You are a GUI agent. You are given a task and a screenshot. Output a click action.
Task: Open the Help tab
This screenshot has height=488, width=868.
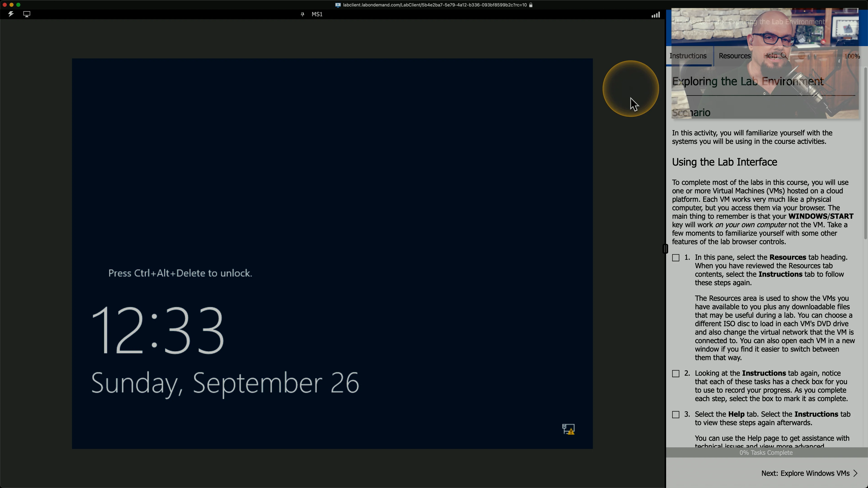[x=770, y=56]
